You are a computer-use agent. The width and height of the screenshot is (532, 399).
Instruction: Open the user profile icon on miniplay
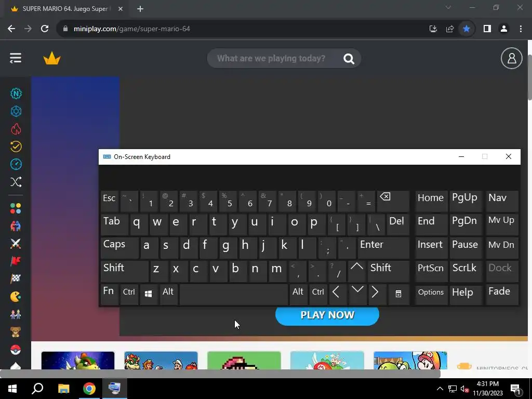click(x=511, y=58)
